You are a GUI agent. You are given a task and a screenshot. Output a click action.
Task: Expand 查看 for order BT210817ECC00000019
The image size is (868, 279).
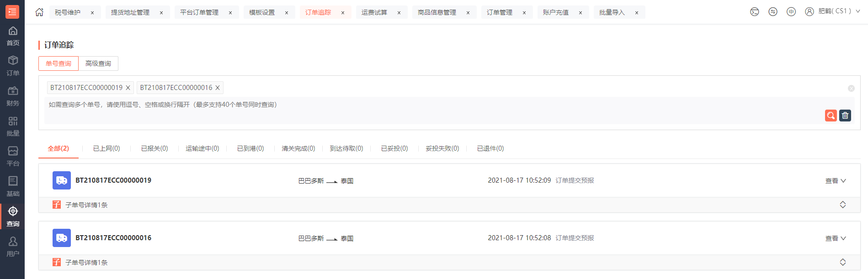click(835, 181)
